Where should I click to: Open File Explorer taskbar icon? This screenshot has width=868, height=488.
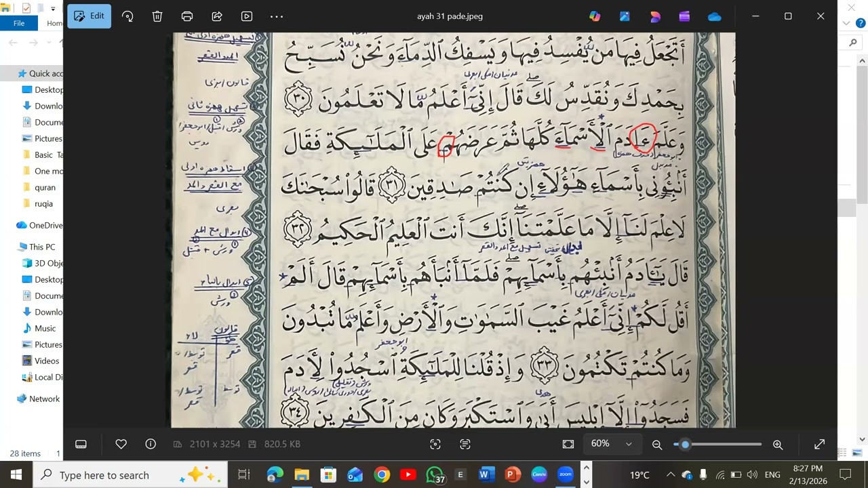click(x=302, y=474)
